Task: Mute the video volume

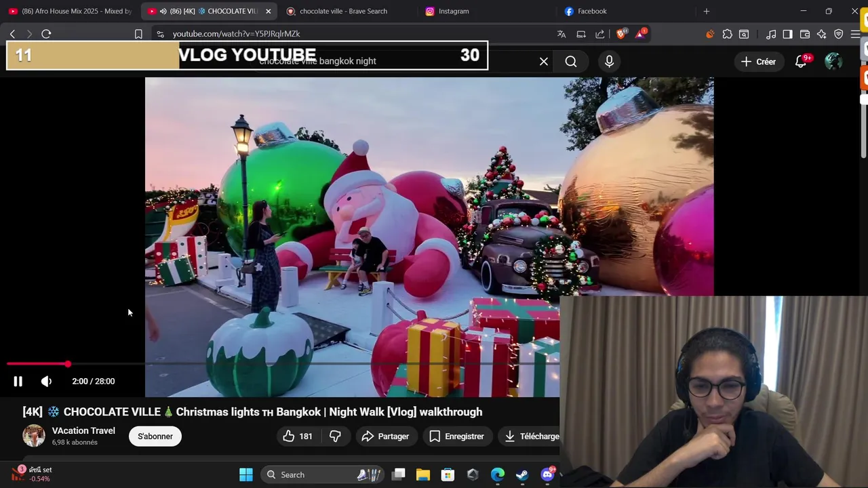Action: click(46, 382)
